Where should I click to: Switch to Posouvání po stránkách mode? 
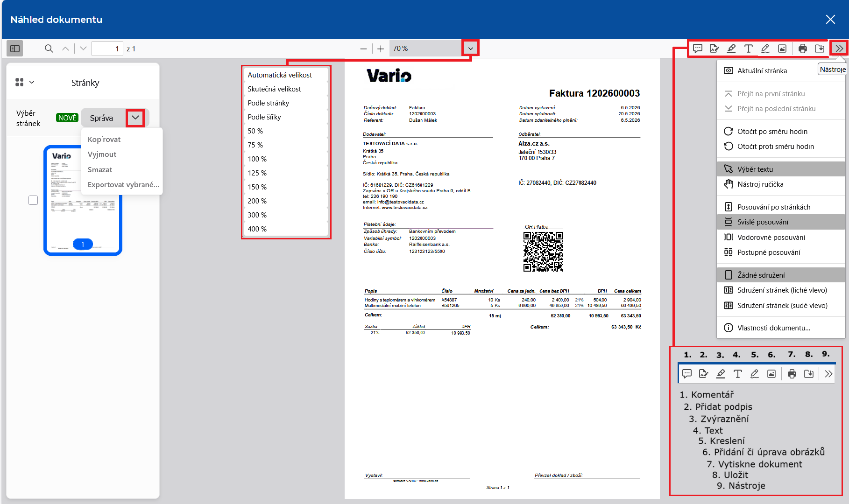[781, 207]
